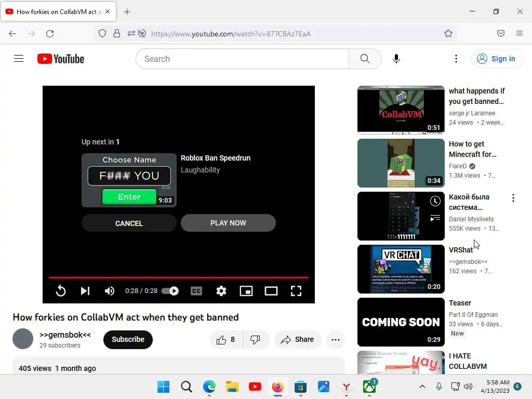Close the CollabVM YouTube tab
This screenshot has width=532, height=399.
[x=108, y=11]
